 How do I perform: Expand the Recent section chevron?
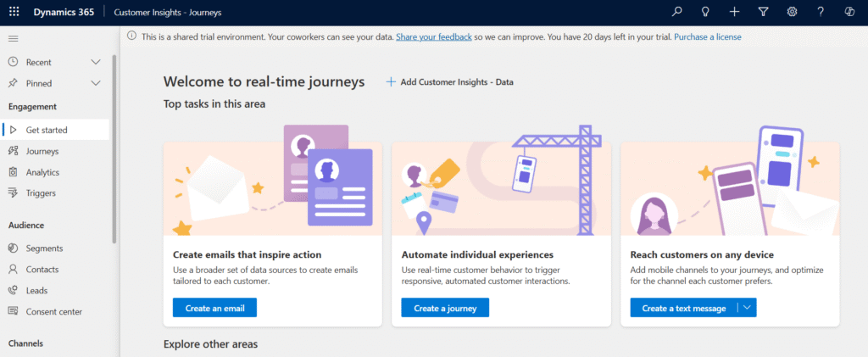(96, 62)
